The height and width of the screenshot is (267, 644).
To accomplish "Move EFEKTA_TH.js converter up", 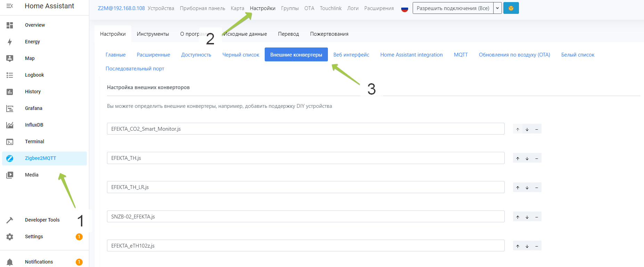I will [x=518, y=158].
